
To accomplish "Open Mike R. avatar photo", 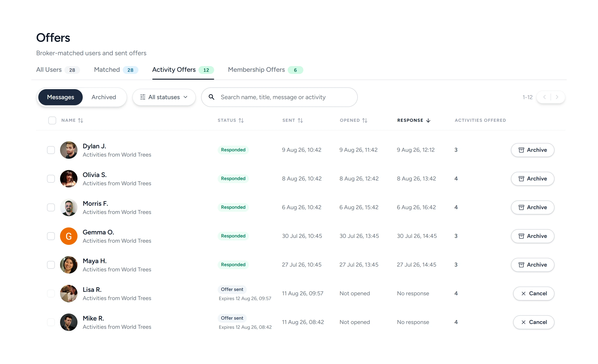I will pyautogui.click(x=69, y=322).
